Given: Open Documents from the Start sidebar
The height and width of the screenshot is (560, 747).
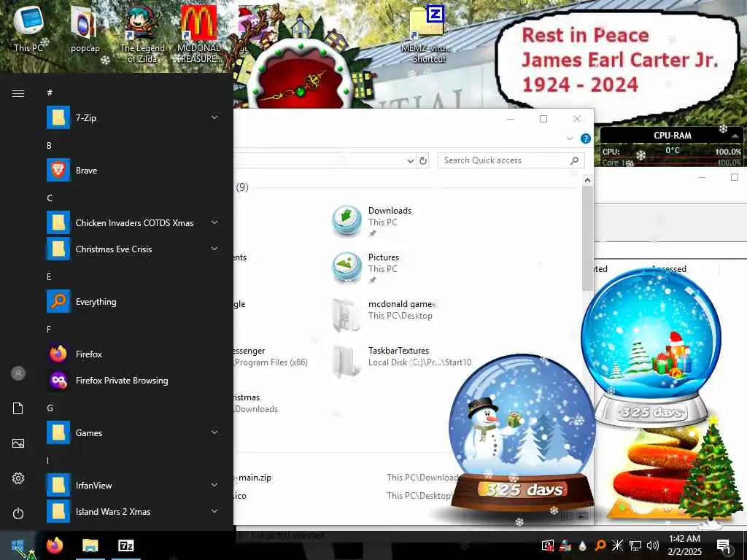Looking at the screenshot, I should (x=18, y=408).
